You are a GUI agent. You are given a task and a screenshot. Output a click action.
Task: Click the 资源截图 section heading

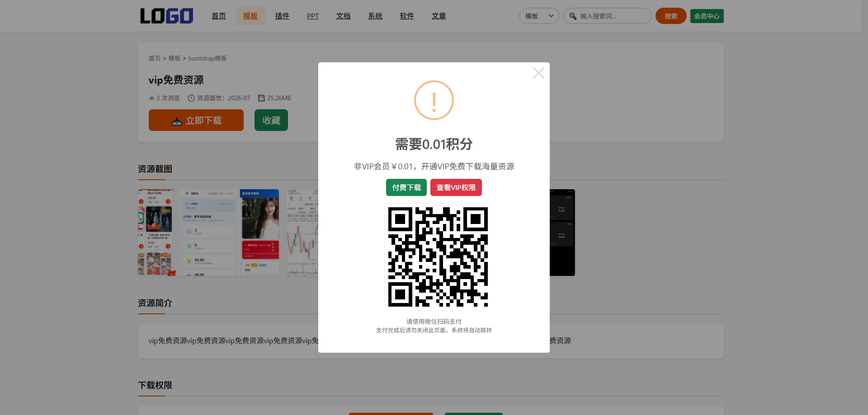click(155, 169)
